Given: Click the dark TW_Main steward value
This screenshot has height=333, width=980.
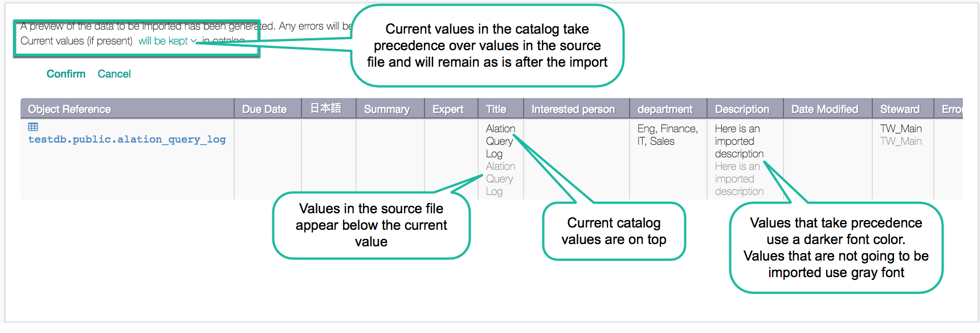Looking at the screenshot, I should (901, 129).
